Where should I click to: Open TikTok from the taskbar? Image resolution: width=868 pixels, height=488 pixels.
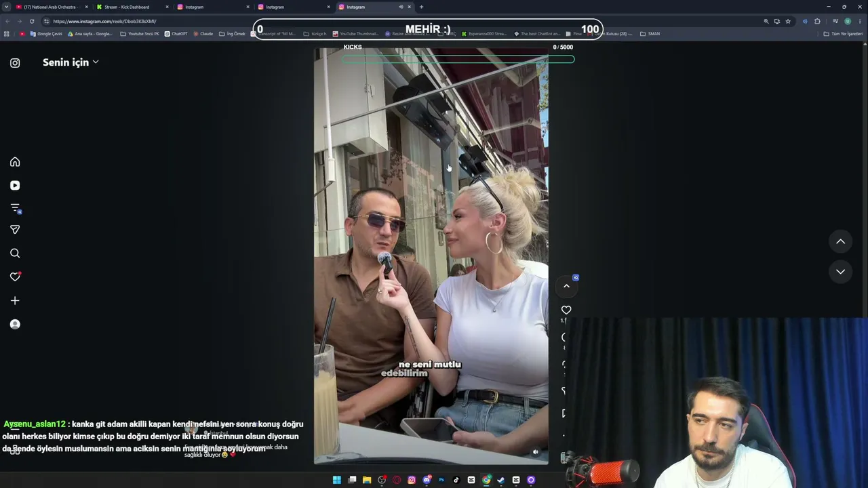point(456,480)
